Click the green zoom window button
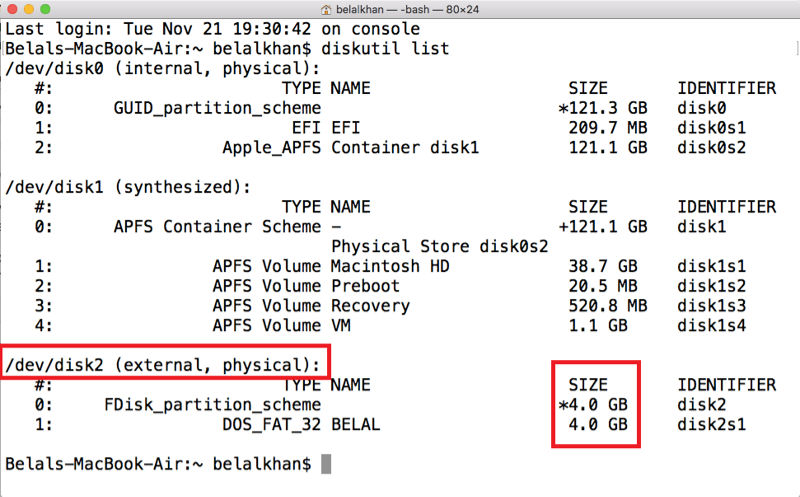Image resolution: width=800 pixels, height=497 pixels. point(45,9)
